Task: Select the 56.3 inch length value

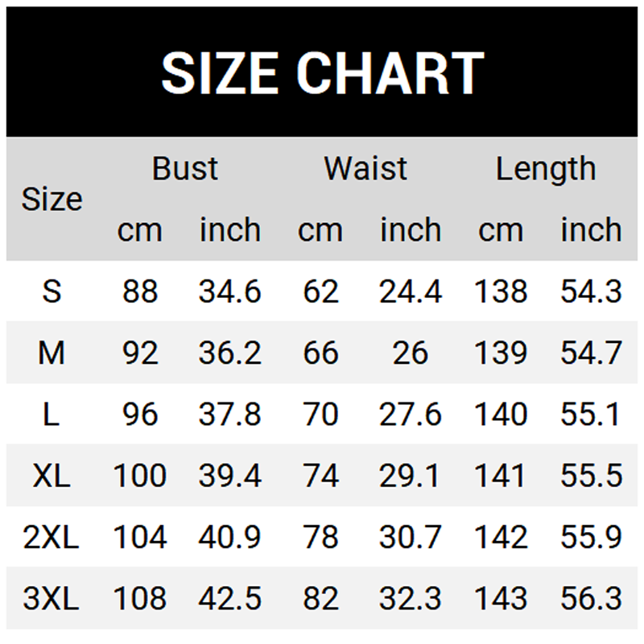Action: [x=591, y=598]
